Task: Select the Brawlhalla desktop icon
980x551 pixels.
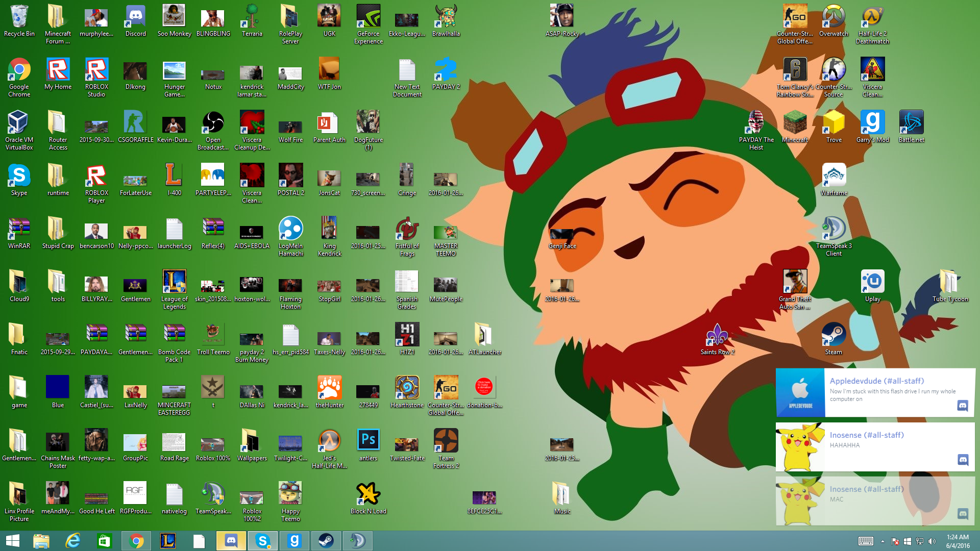Action: 446,21
